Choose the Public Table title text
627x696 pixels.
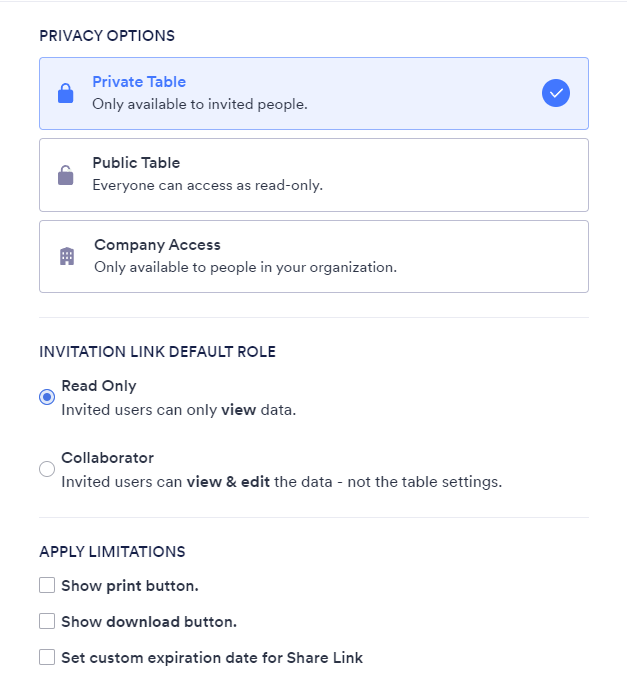point(136,163)
